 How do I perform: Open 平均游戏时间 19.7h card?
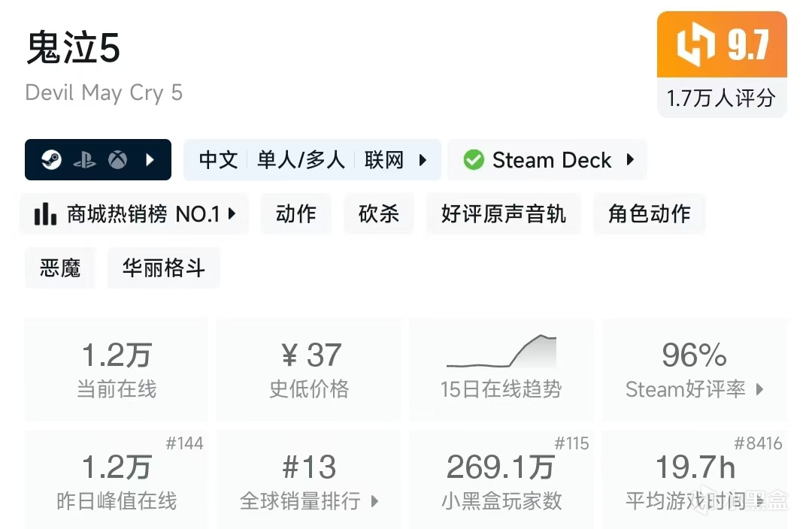point(694,479)
